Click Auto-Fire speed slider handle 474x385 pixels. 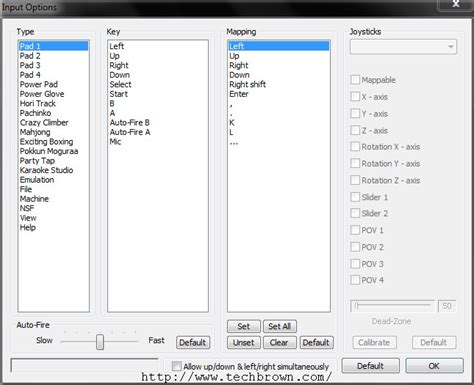100,342
